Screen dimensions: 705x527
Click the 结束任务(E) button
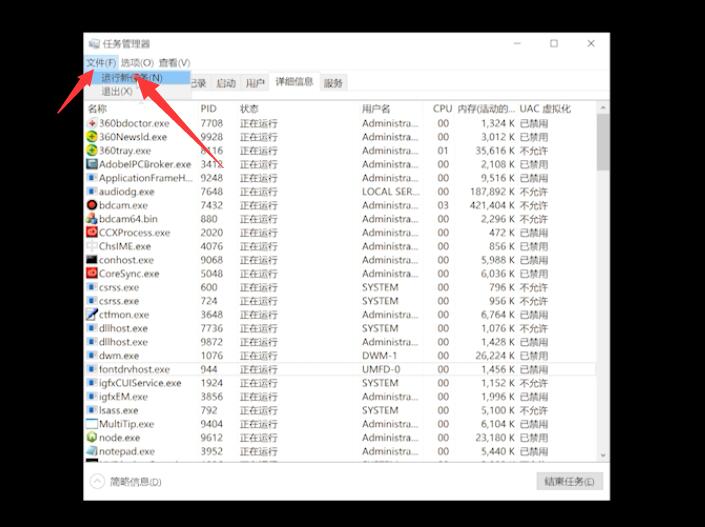pyautogui.click(x=569, y=482)
